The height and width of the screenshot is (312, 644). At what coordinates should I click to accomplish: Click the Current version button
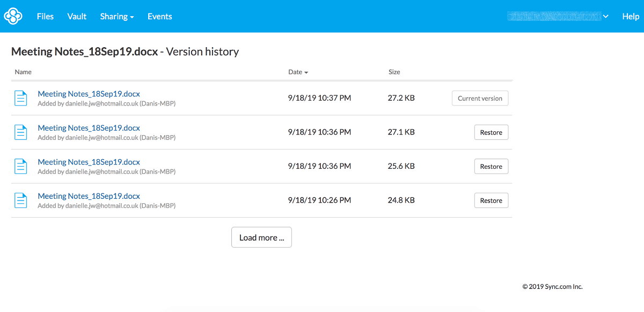click(480, 98)
